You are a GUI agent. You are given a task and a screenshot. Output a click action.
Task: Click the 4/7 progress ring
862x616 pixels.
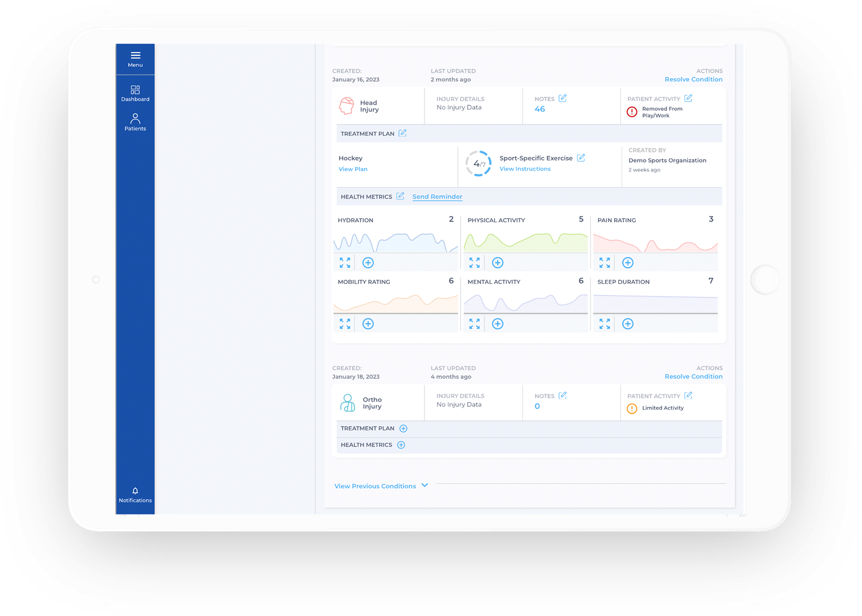pyautogui.click(x=478, y=163)
